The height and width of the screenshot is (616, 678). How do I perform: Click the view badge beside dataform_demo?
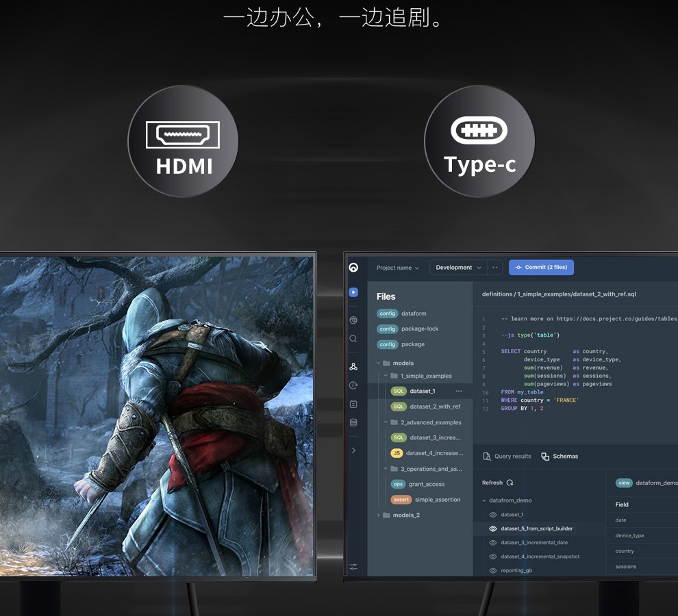624,483
